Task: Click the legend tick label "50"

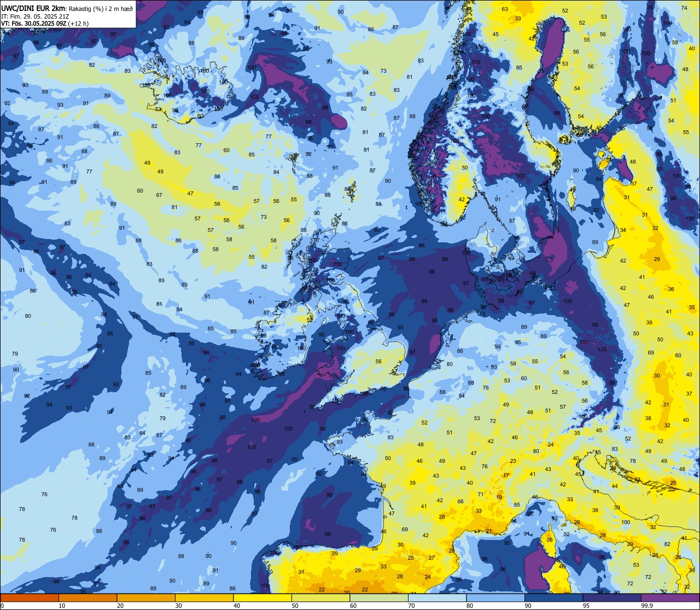Action: pyautogui.click(x=295, y=606)
